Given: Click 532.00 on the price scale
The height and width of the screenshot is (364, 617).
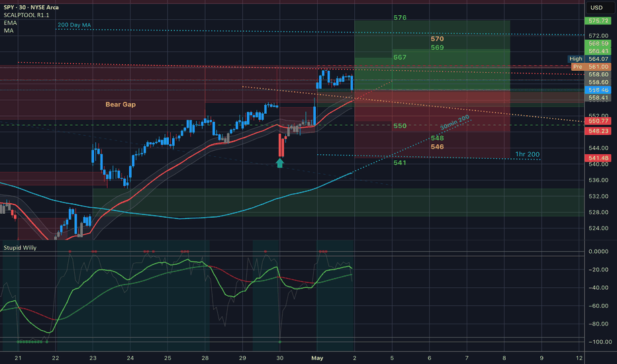Looking at the screenshot, I should [x=598, y=197].
